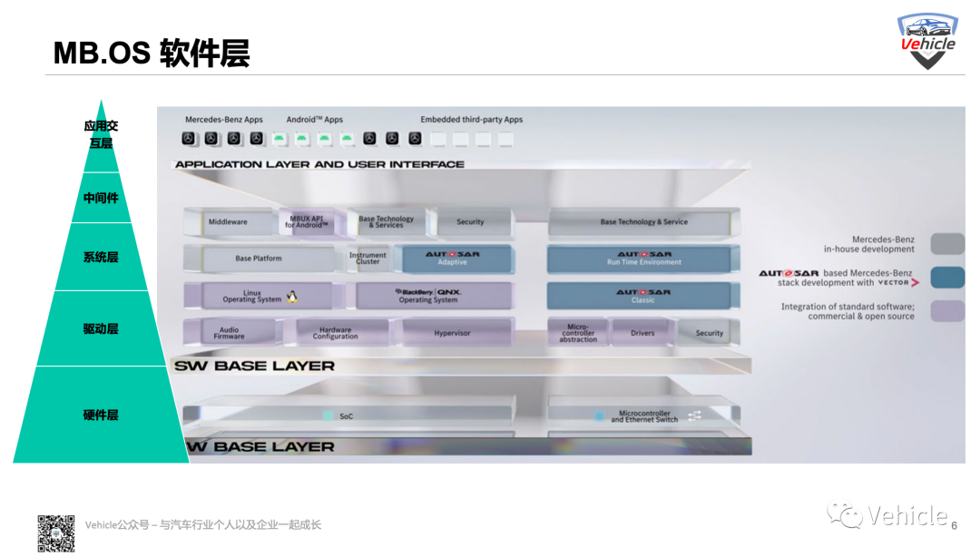Select the 中间件 pyramid tier

click(101, 198)
